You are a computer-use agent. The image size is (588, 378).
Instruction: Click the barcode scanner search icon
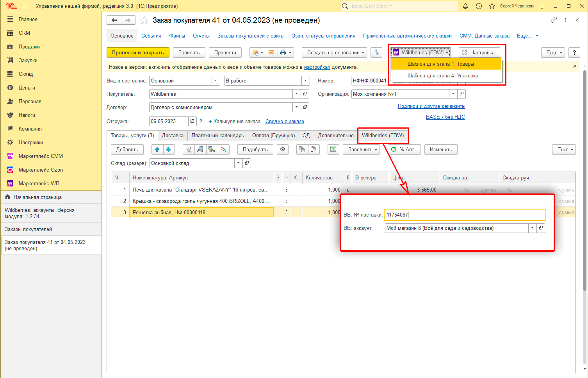point(189,149)
